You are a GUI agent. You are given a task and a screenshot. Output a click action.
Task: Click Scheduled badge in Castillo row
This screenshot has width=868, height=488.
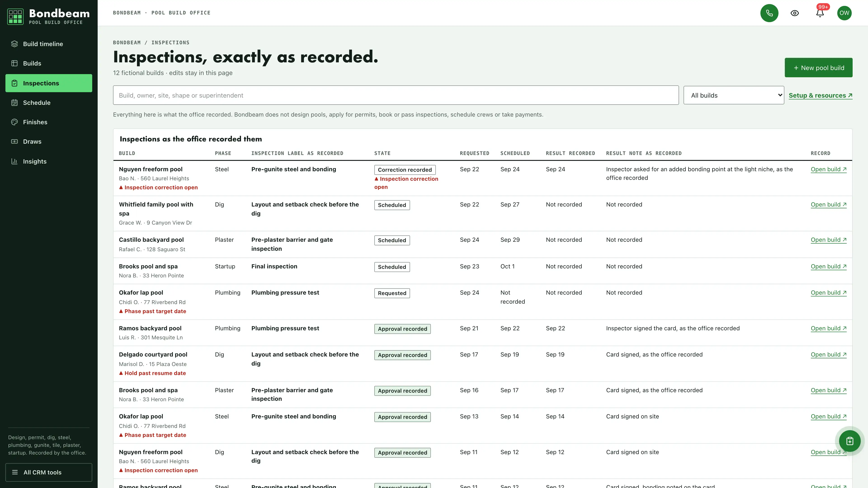pyautogui.click(x=392, y=240)
